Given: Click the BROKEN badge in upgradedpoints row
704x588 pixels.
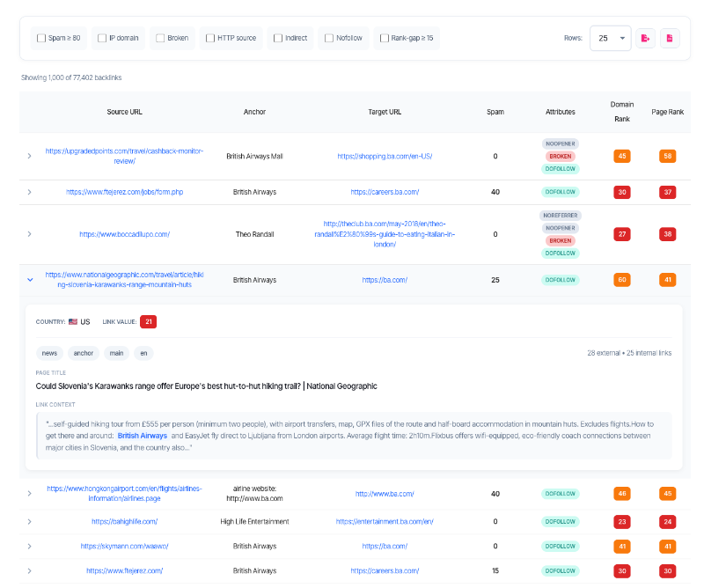Looking at the screenshot, I should pyautogui.click(x=561, y=157).
